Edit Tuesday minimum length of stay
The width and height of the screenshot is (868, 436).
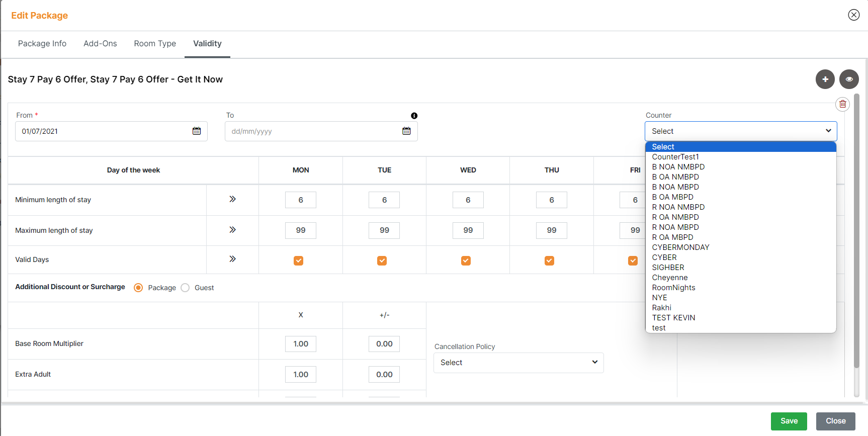384,200
